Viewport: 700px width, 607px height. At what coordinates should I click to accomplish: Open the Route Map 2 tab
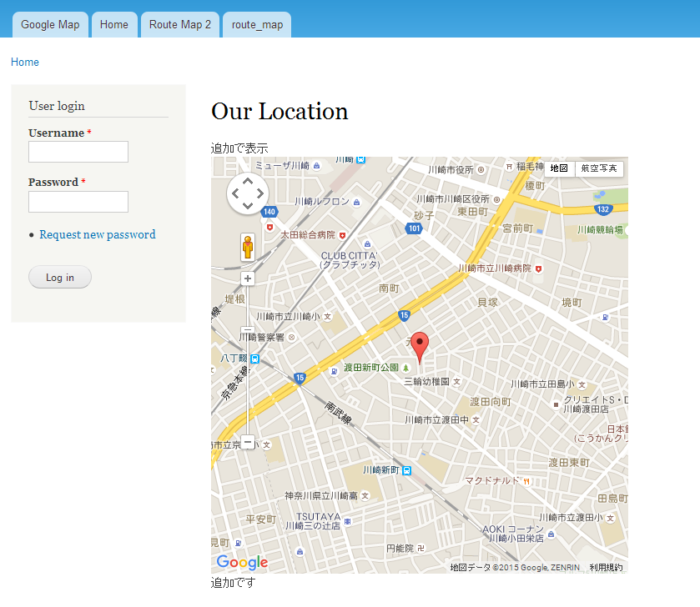point(180,25)
